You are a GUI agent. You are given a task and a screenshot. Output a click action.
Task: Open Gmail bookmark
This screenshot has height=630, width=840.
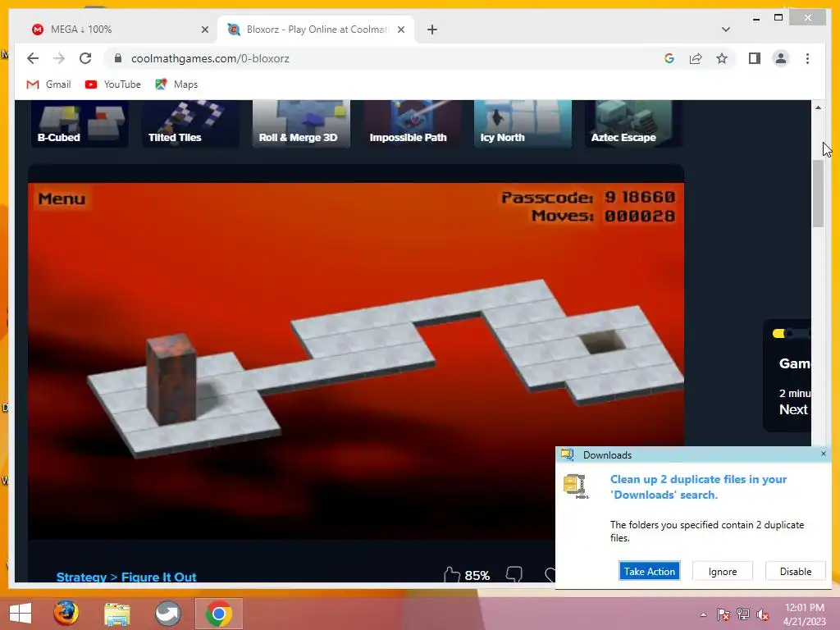pos(48,84)
